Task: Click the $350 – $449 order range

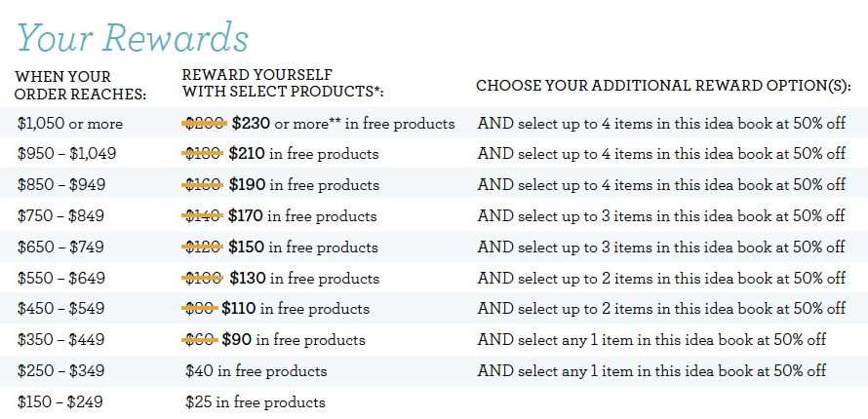Action: click(x=60, y=339)
